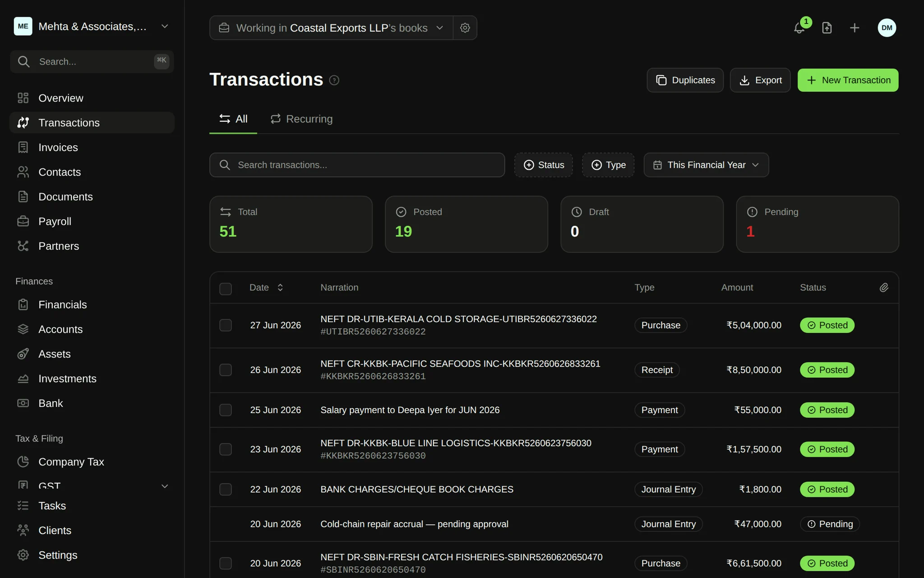This screenshot has height=578, width=924.
Task: Click the Export button
Action: (760, 80)
